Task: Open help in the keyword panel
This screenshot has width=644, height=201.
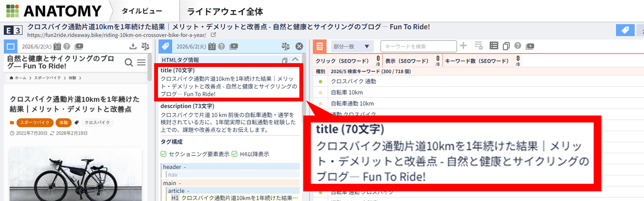Action: [x=518, y=46]
